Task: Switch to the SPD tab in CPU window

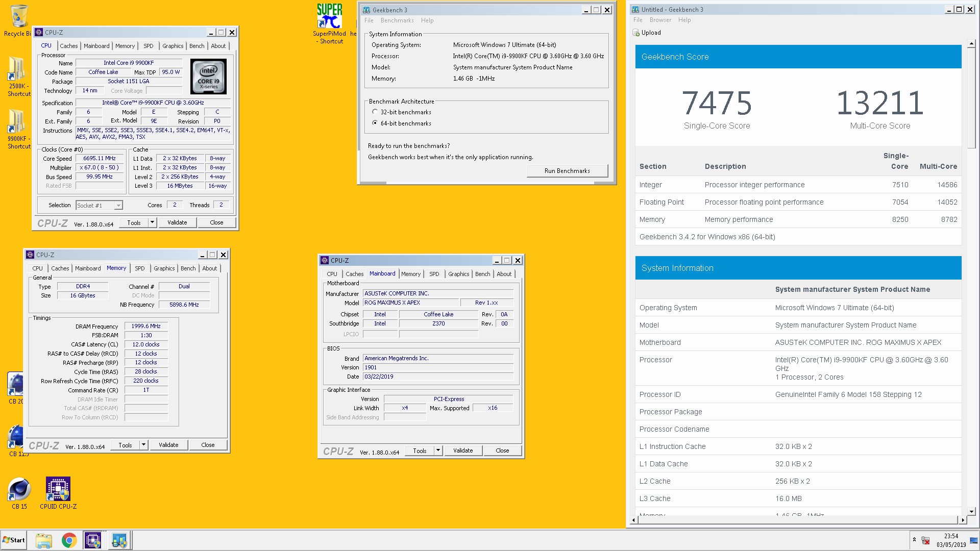Action: [149, 46]
